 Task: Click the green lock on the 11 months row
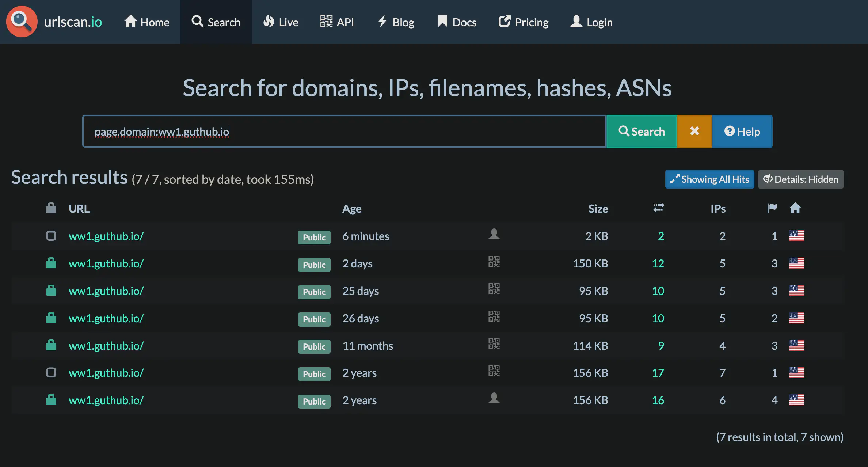(x=51, y=345)
